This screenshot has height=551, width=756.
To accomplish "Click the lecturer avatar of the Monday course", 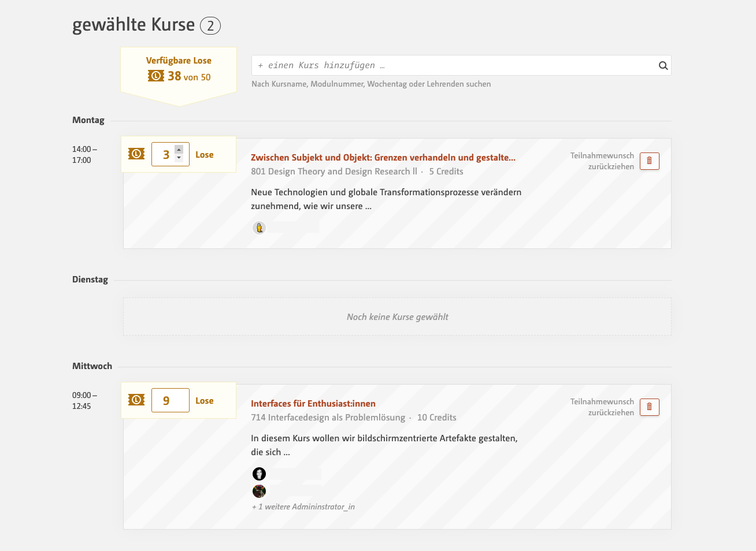I will tap(260, 228).
